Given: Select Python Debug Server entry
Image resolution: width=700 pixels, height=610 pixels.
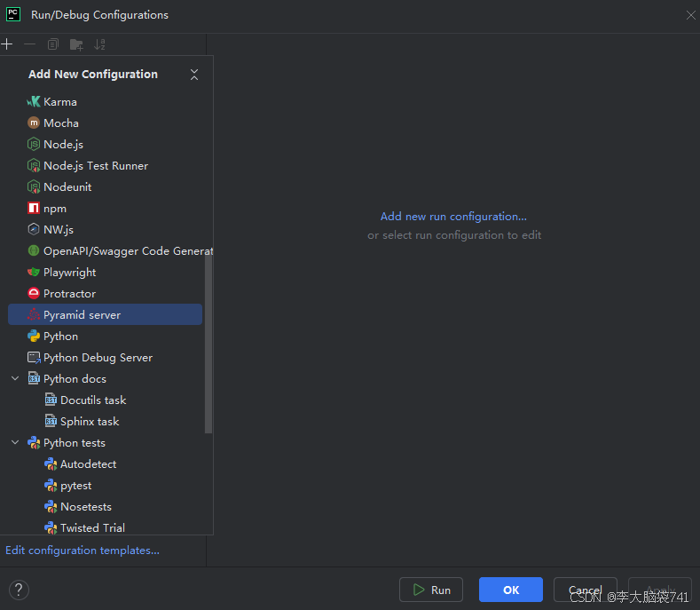Looking at the screenshot, I should (x=105, y=358).
